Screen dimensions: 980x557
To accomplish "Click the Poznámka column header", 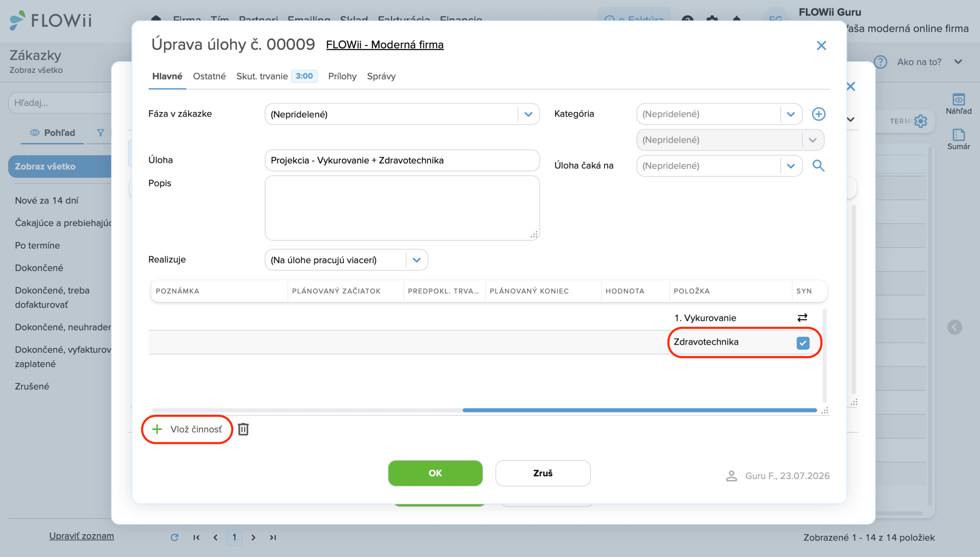I will click(x=219, y=291).
